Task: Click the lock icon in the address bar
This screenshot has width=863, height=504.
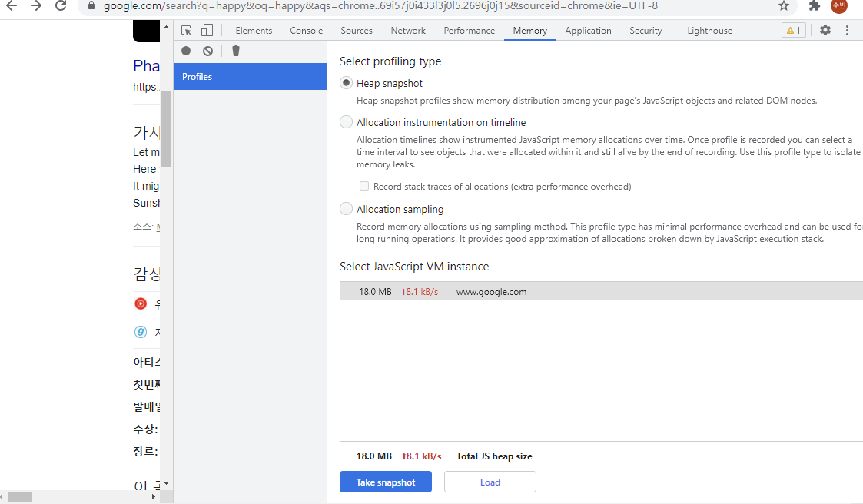Action: 92,6
